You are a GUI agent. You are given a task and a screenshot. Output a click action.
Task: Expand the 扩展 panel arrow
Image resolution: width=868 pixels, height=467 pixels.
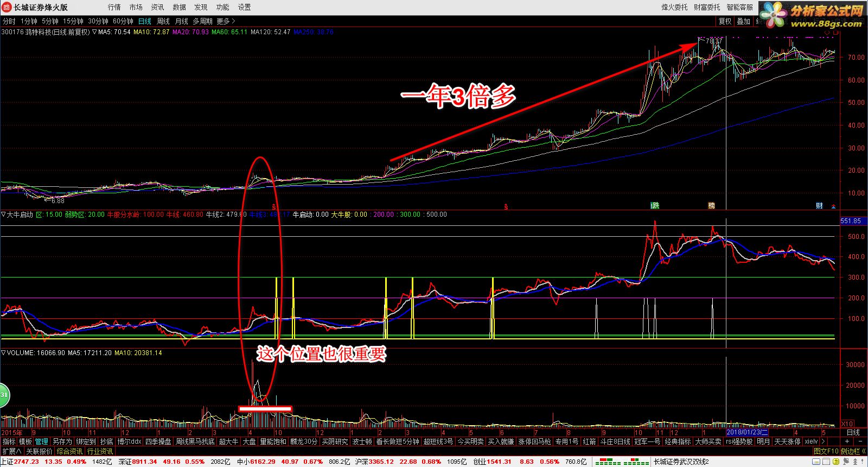pos(12,451)
